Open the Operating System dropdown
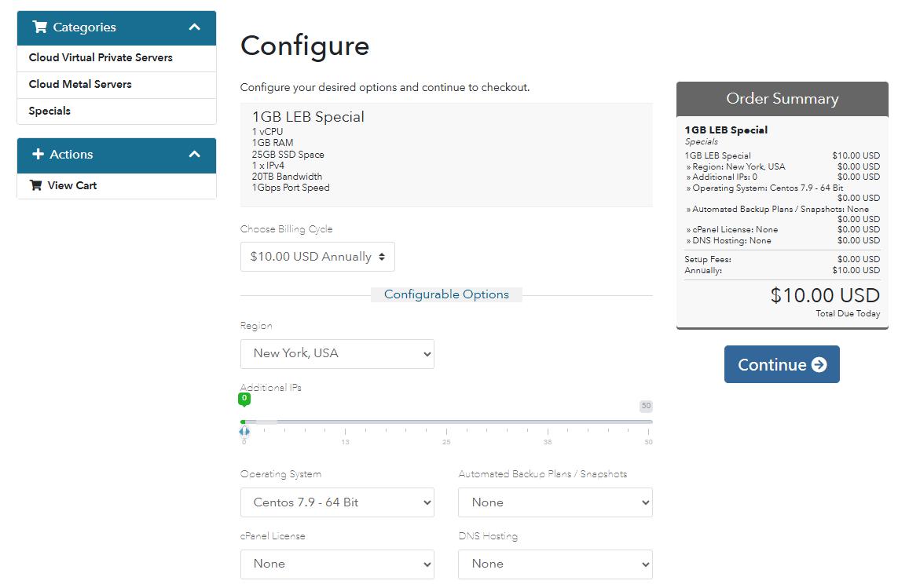Image resolution: width=898 pixels, height=588 pixels. tap(337, 503)
